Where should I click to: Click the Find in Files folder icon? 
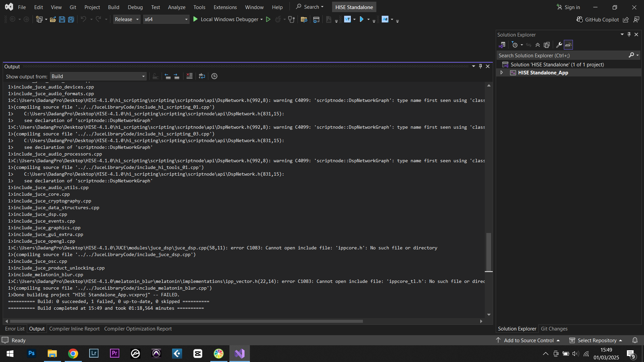click(x=304, y=19)
